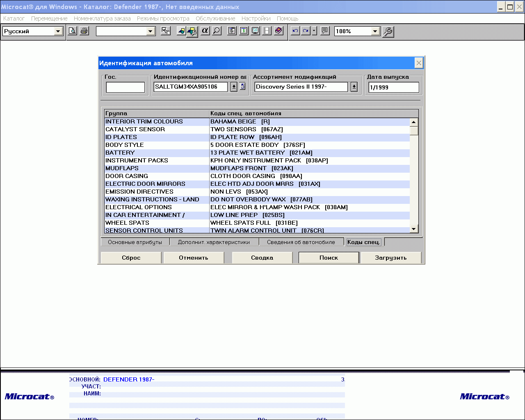Click the Отменить button
This screenshot has height=420, width=525.
coord(194,258)
